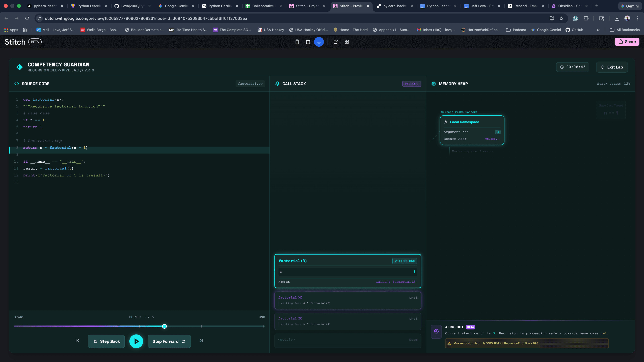Select the factorial(5) stack frame
644x362 pixels.
(347, 321)
